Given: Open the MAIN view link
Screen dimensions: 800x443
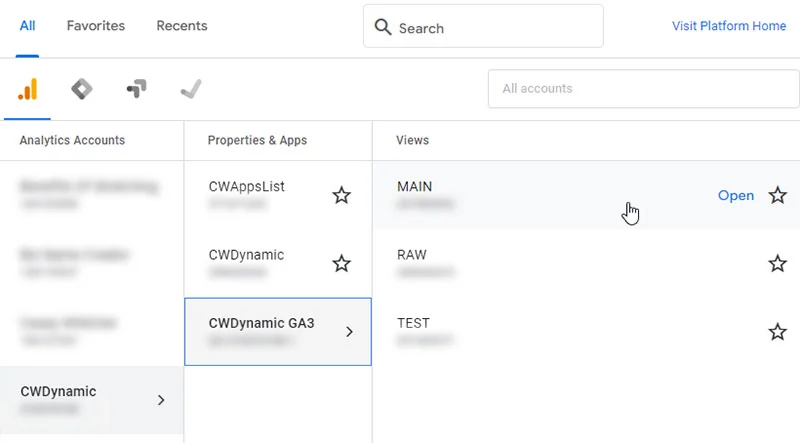Looking at the screenshot, I should point(736,196).
